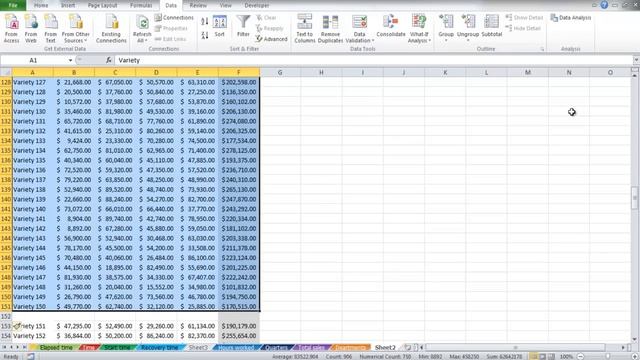Switch to Page Break Preview in status bar
Image resolution: width=640 pixels, height=360 pixels.
[x=551, y=356]
